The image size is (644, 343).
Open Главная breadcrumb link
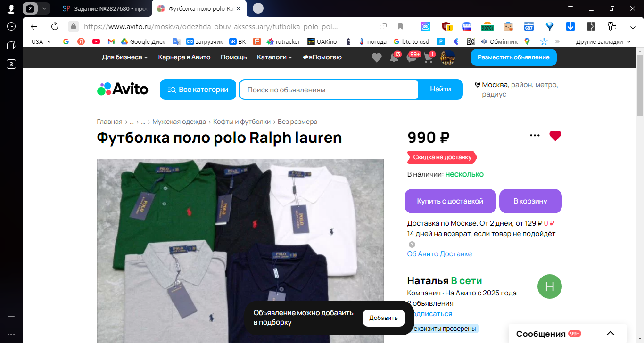pos(109,122)
